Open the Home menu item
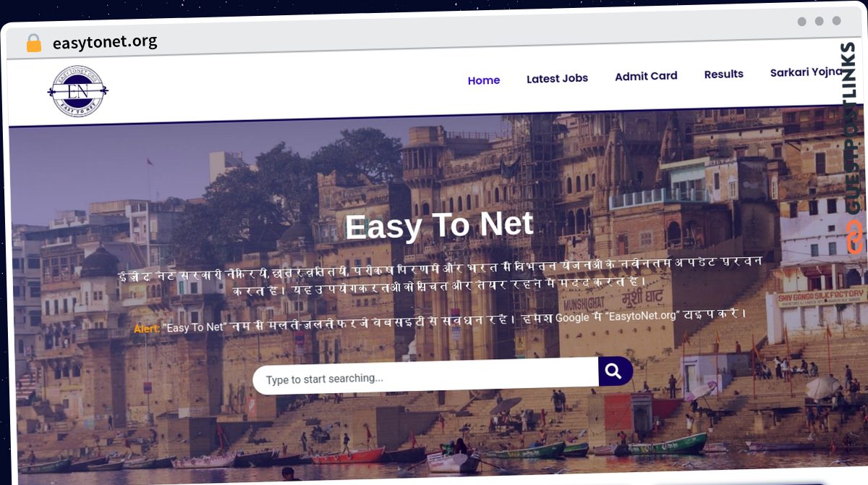Screen dimensions: 868x485 (x=484, y=80)
